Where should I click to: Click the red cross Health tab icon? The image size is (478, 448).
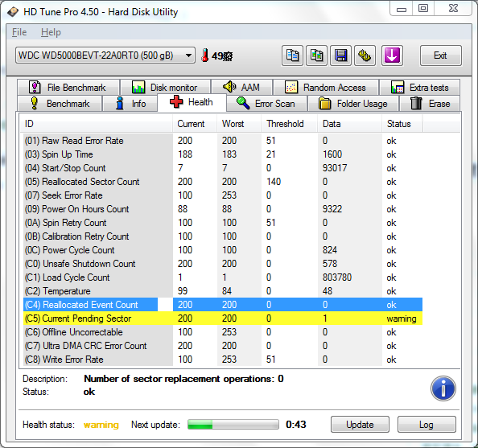(x=176, y=102)
